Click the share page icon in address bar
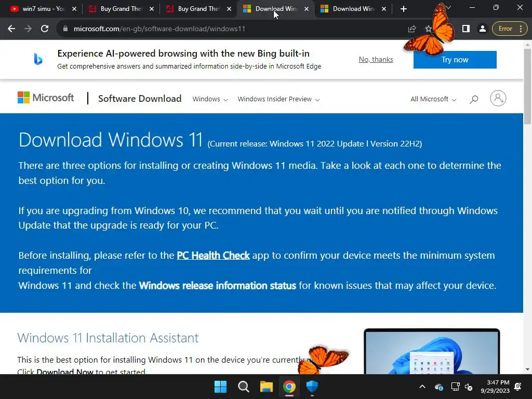Viewport: 532px width, 399px height. pos(412,29)
